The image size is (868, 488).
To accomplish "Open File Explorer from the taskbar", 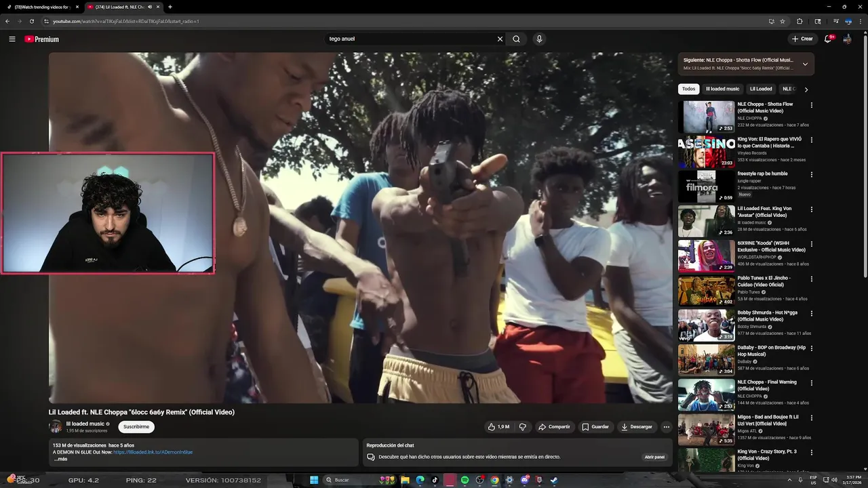I will pos(405,480).
